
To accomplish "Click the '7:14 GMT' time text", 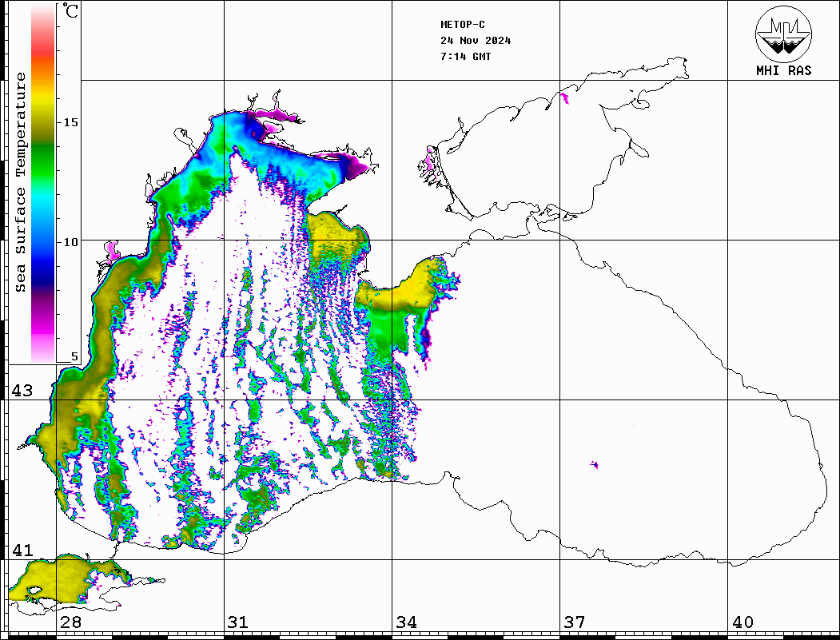I will point(465,57).
